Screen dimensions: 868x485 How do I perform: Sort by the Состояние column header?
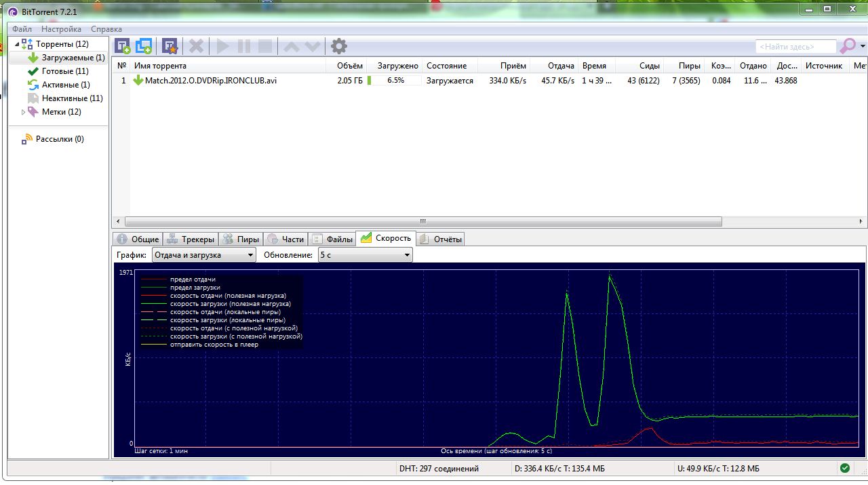(x=446, y=66)
